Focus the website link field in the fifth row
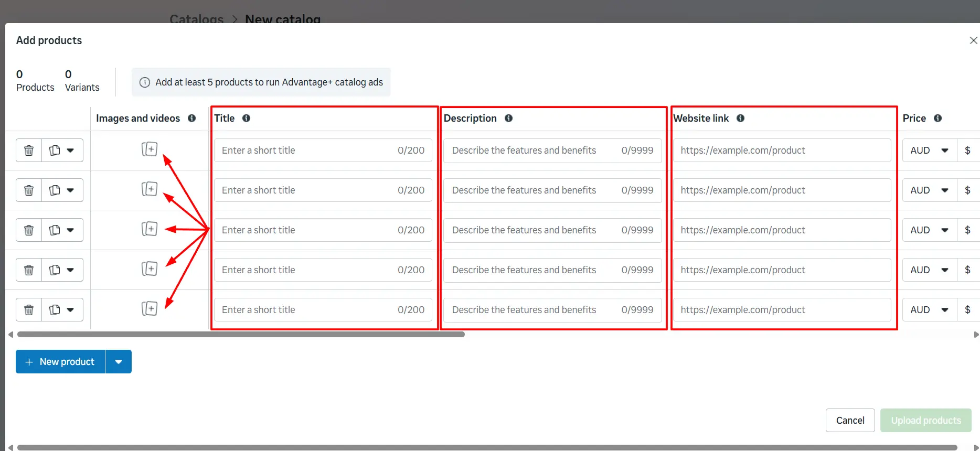The width and height of the screenshot is (980, 451). click(782, 310)
